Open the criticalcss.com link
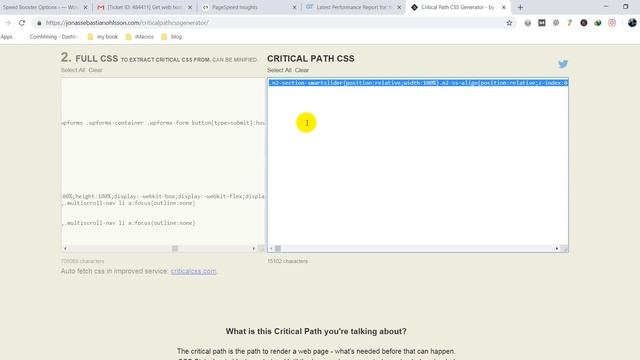Viewport: 640px width, 360px height. pos(193,271)
